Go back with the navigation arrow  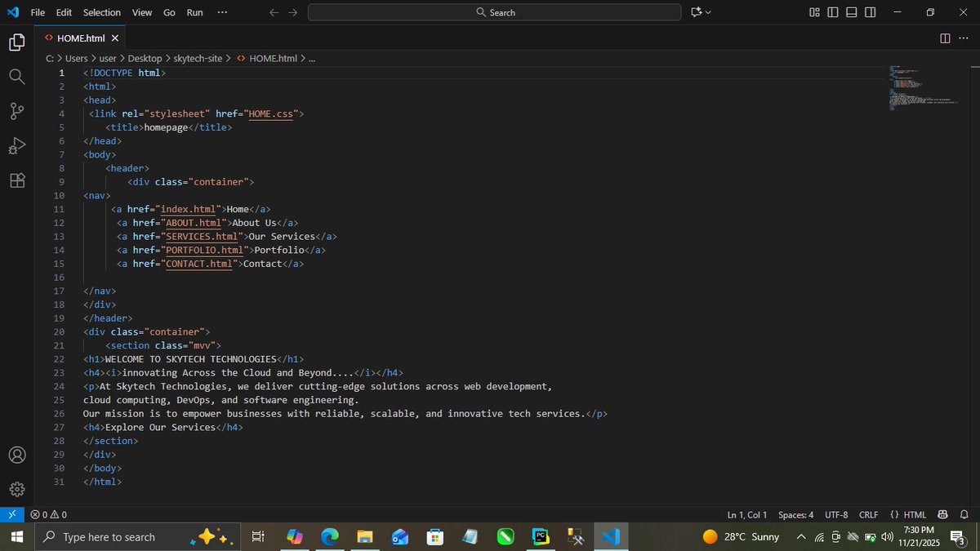click(274, 12)
